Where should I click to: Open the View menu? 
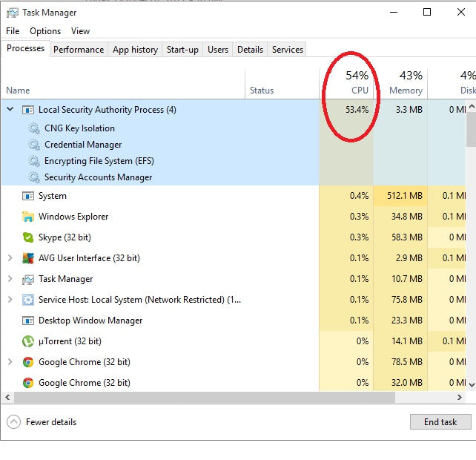(x=81, y=31)
